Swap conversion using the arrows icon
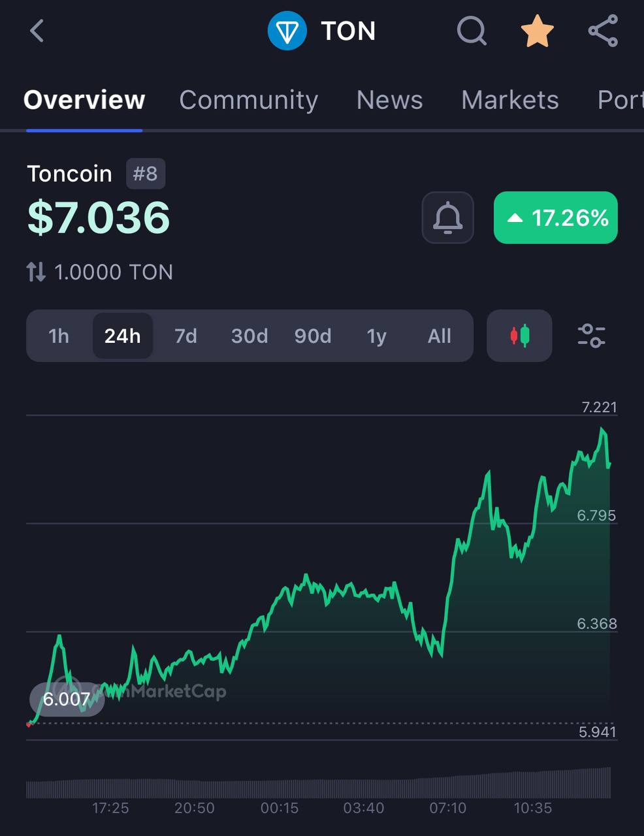This screenshot has height=836, width=644. pos(36,272)
